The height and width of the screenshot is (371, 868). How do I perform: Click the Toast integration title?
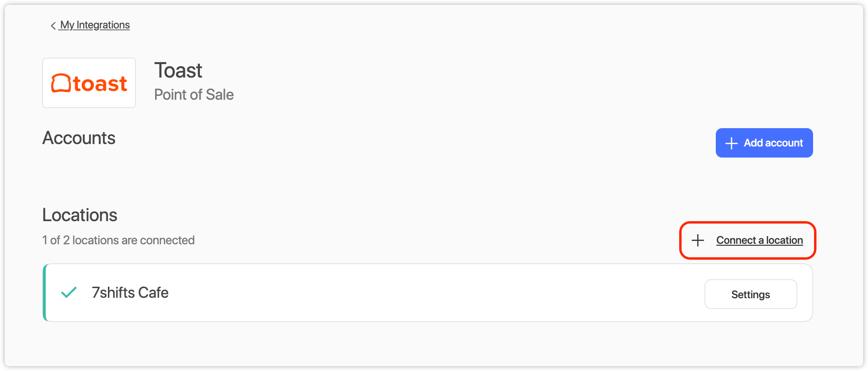point(178,71)
